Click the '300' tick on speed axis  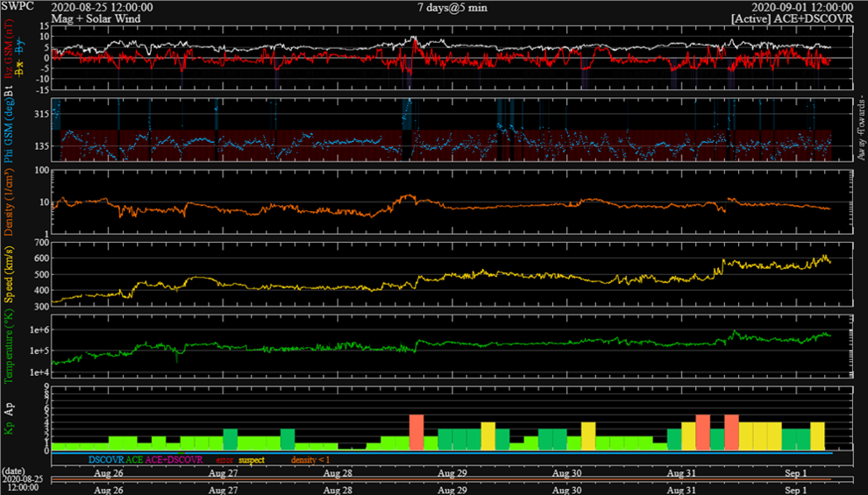coord(41,306)
